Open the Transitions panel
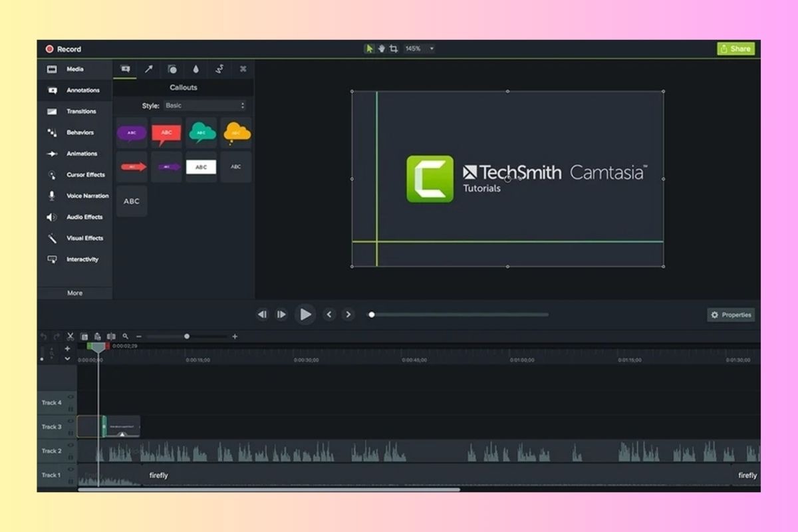 (74, 112)
